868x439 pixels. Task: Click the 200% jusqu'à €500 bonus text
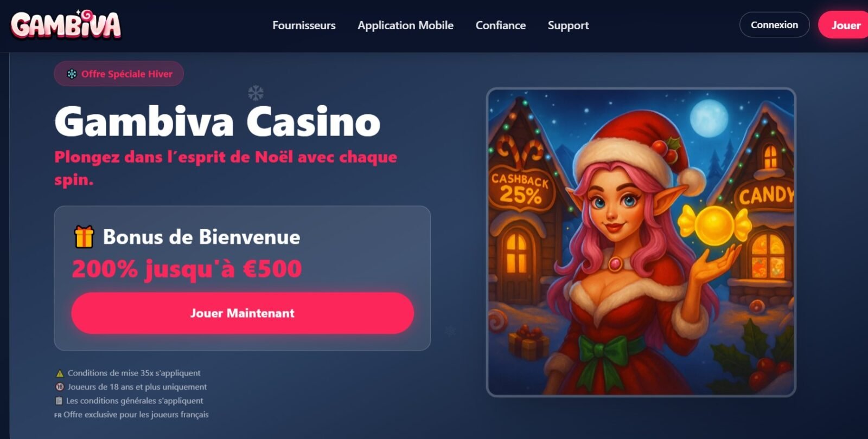coord(187,269)
